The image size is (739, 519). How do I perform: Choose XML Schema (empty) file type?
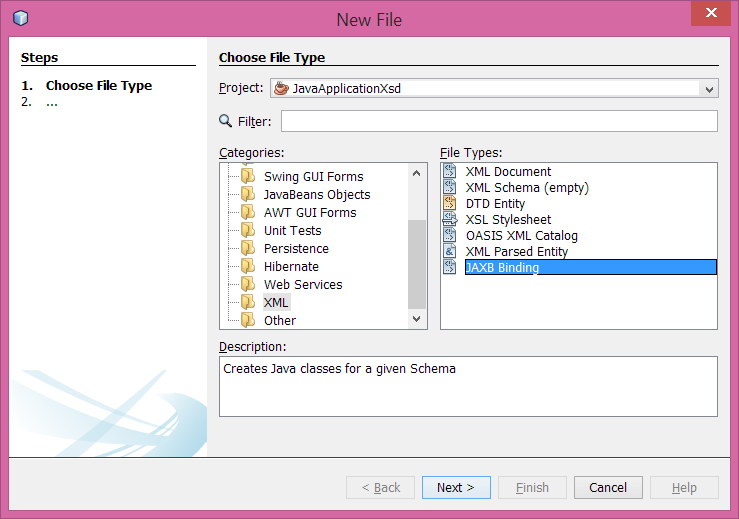527,187
